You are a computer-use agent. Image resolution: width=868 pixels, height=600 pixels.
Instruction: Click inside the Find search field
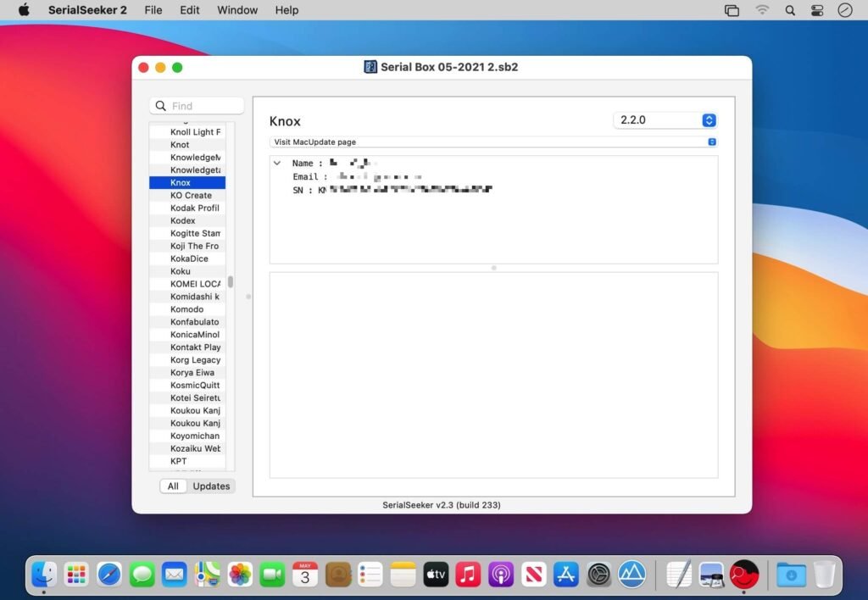tap(196, 105)
